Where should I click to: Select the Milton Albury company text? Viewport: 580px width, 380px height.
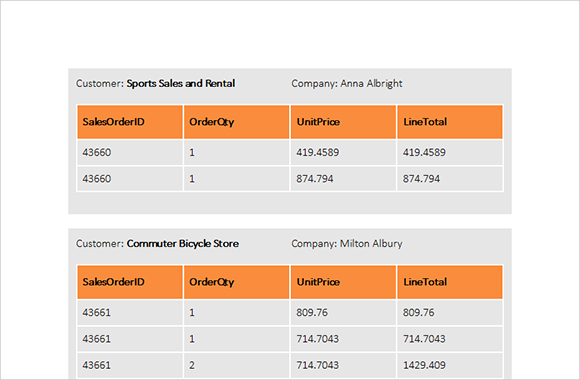tap(371, 244)
